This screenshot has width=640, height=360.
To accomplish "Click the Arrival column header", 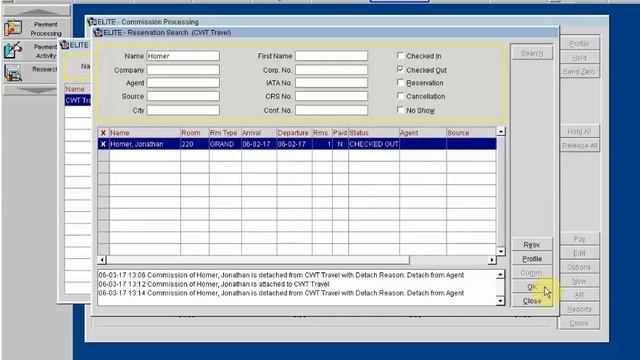I will pyautogui.click(x=259, y=133).
